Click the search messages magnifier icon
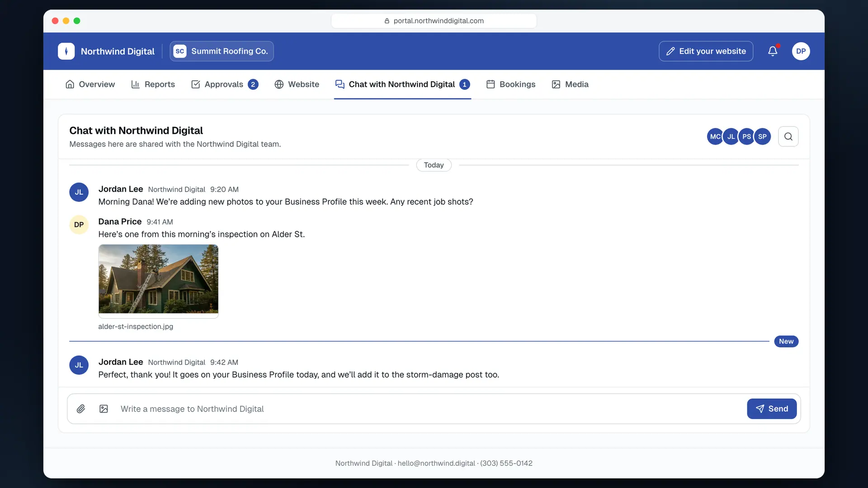The height and width of the screenshot is (488, 868). click(x=788, y=136)
